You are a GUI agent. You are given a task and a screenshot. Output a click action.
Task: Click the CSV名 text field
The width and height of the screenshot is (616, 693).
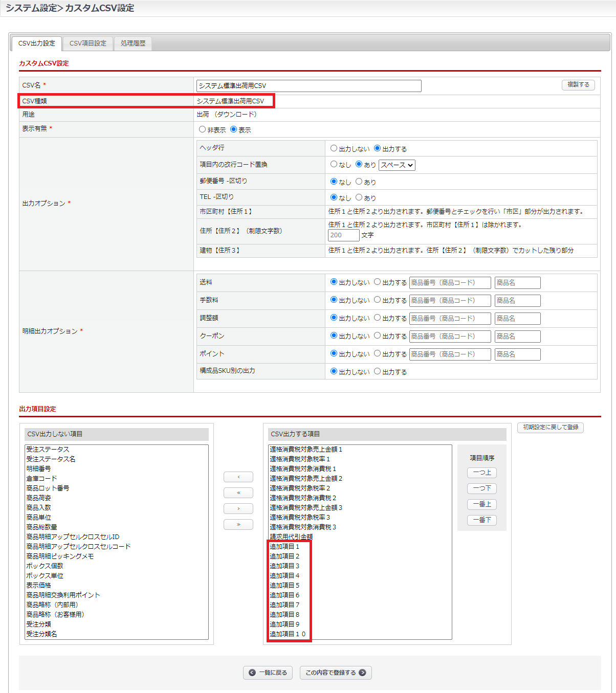309,86
